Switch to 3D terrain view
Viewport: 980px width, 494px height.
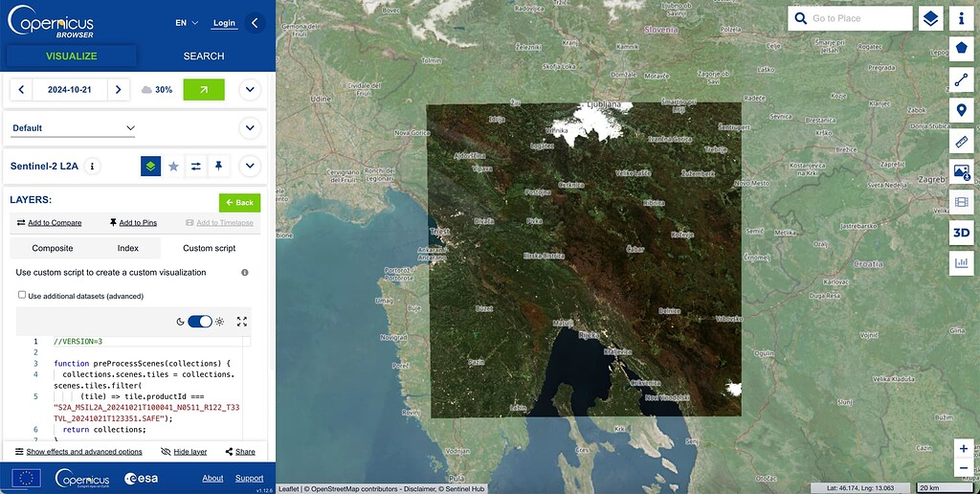click(x=962, y=233)
